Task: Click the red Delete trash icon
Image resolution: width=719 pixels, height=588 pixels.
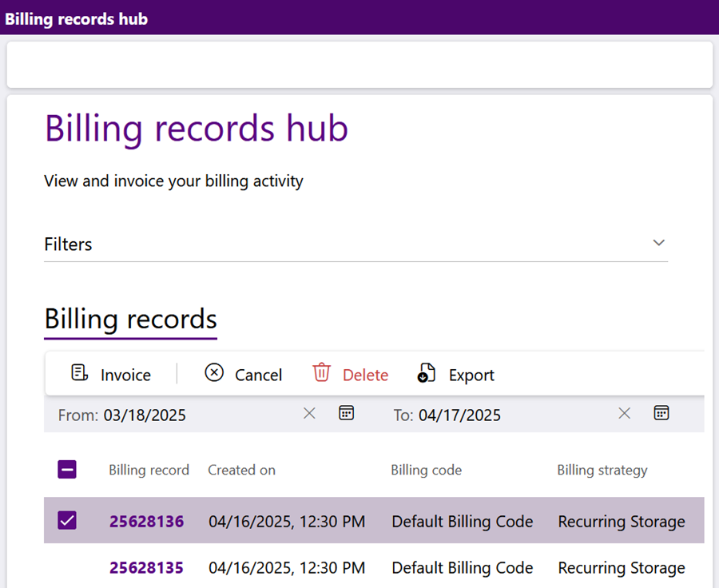Action: [321, 372]
